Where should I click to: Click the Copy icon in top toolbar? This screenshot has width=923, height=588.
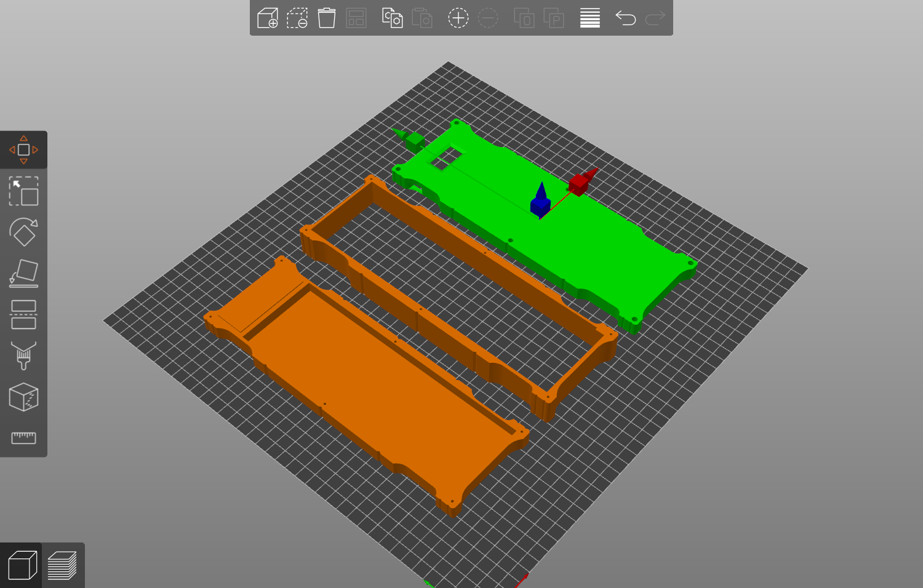pyautogui.click(x=392, y=18)
